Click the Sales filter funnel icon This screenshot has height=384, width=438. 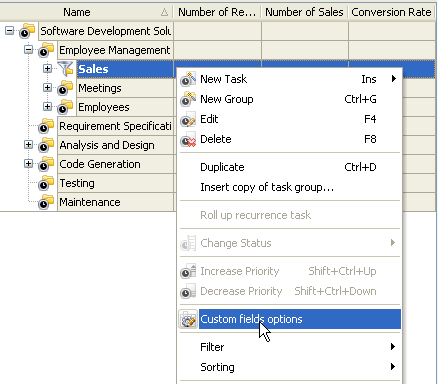[x=65, y=69]
